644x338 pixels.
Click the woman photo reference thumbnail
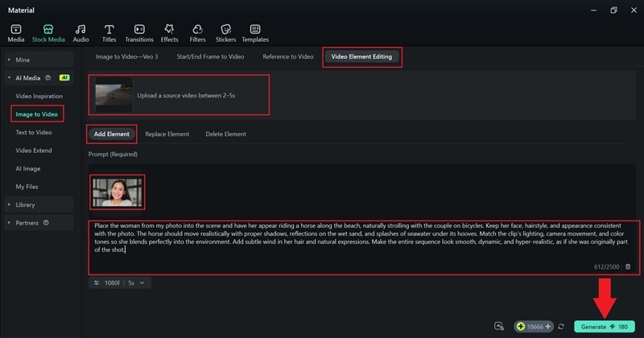pyautogui.click(x=118, y=192)
